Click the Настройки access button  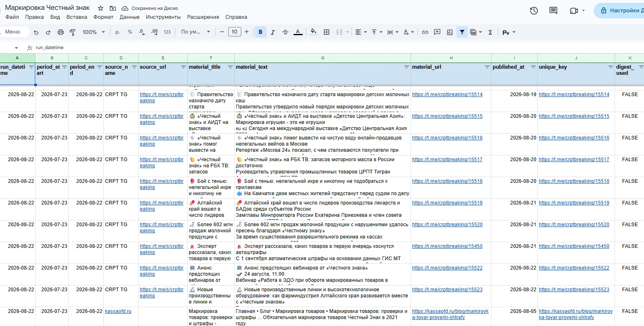[620, 11]
